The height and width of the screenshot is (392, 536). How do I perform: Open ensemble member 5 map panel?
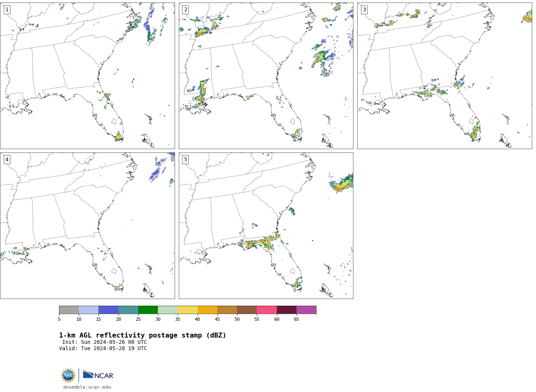[266, 225]
